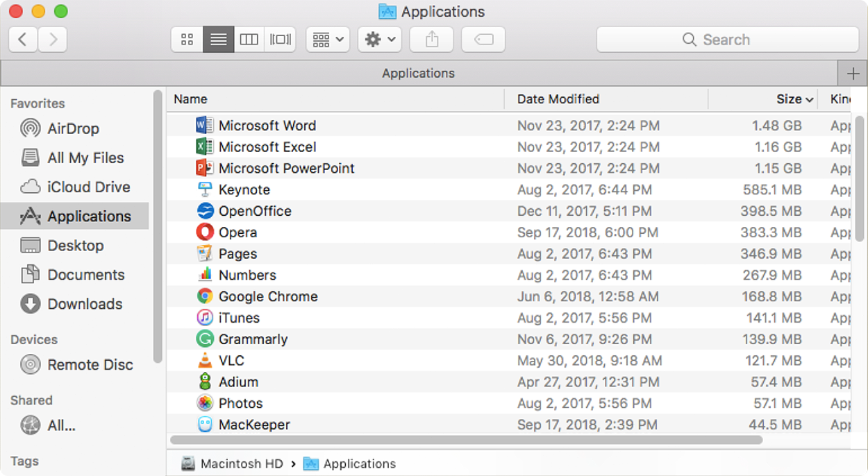The height and width of the screenshot is (476, 868).
Task: Click the sidebar's vertical scrollbar
Action: coord(158,226)
